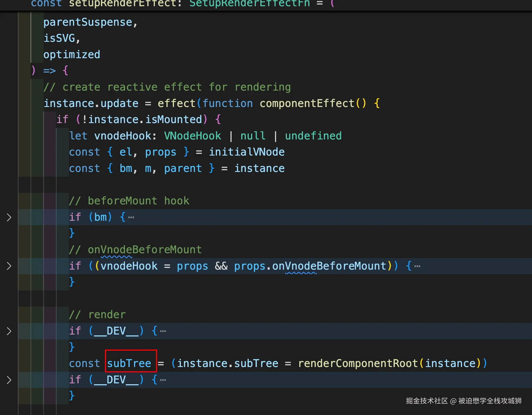Click "vnodeHook" in the if assignment condition

129,266
